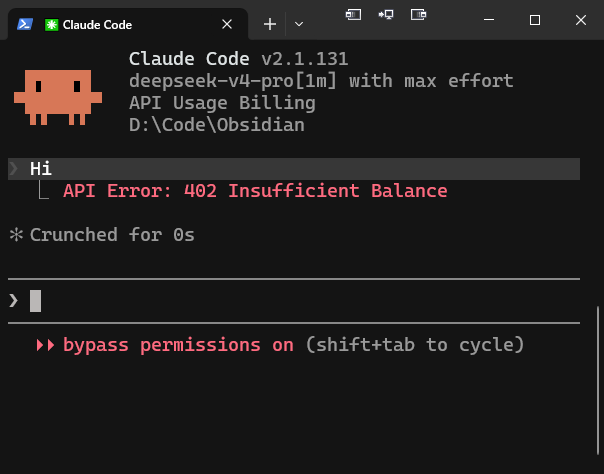Click the chevron beside the Hi message
The width and height of the screenshot is (604, 474).
pyautogui.click(x=13, y=168)
